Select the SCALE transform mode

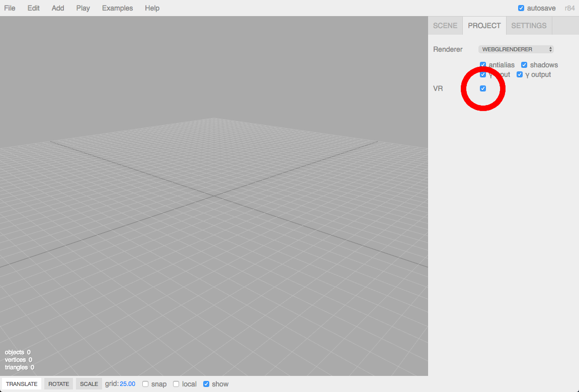pos(89,384)
